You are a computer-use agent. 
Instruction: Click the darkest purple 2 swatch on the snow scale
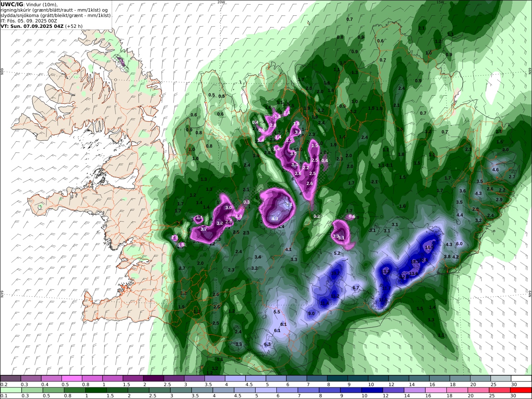(x=153, y=378)
